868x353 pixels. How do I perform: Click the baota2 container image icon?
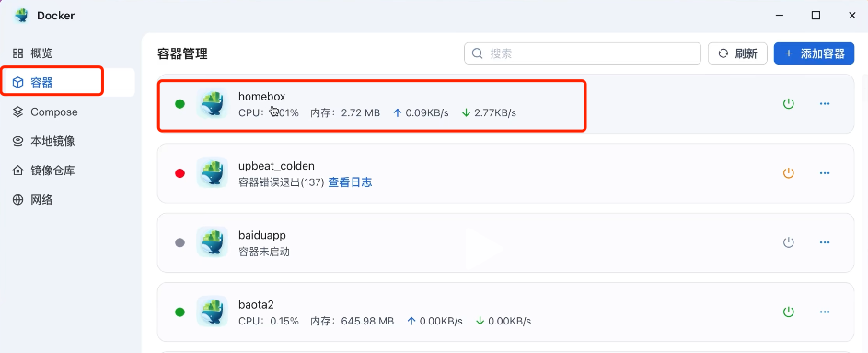[212, 312]
